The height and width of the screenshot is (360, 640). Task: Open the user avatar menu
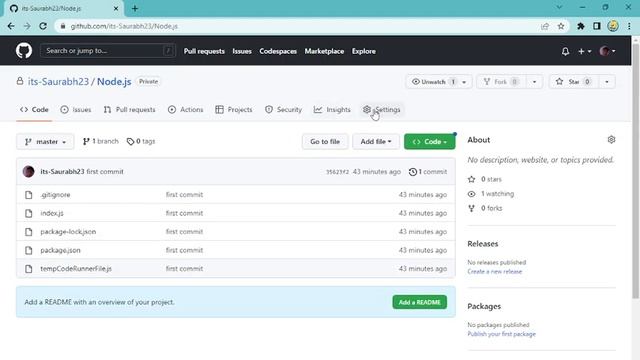click(x=607, y=51)
